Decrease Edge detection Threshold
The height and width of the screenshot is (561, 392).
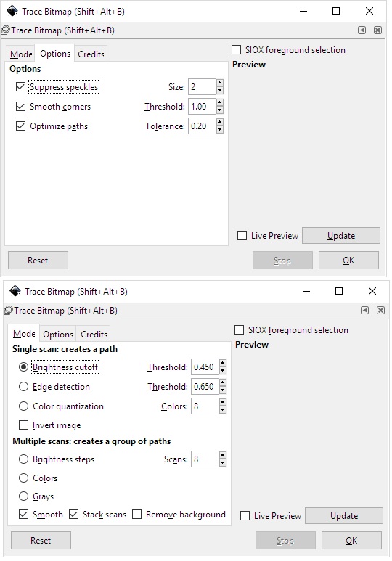[x=223, y=390]
